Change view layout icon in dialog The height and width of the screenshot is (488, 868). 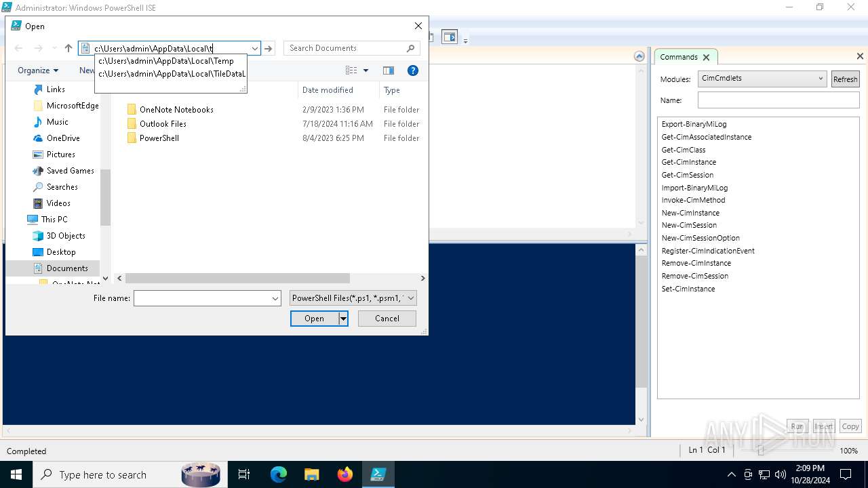(351, 70)
